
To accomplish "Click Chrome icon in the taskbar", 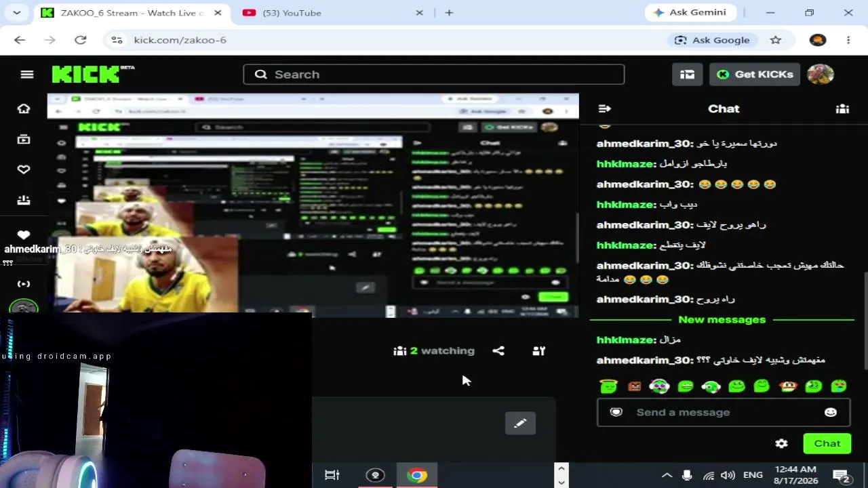I will 417,475.
